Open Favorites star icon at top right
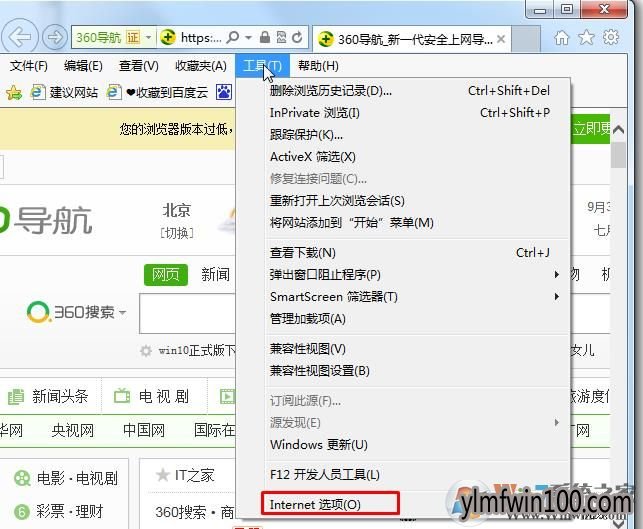Image resolution: width=643 pixels, height=529 pixels. pos(586,38)
